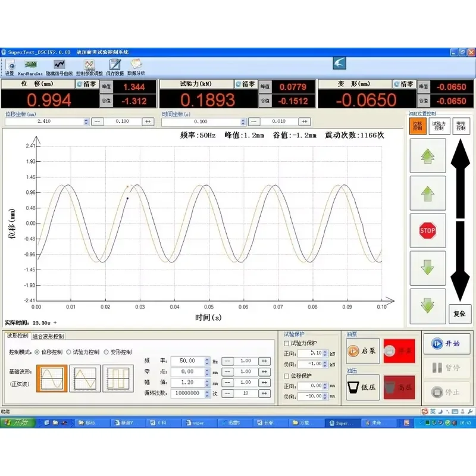476x476 pixels.
Task: Click spinner of 位移保护 负向 field
Action: click(325, 397)
